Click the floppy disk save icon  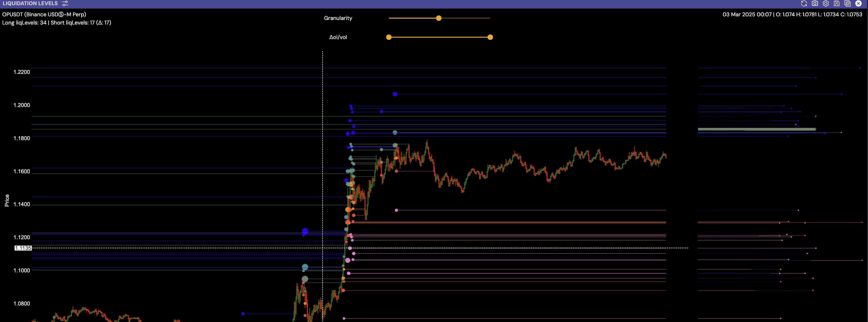pos(837,3)
